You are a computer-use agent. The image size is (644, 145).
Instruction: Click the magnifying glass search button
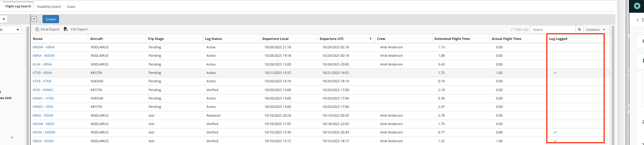tap(579, 29)
